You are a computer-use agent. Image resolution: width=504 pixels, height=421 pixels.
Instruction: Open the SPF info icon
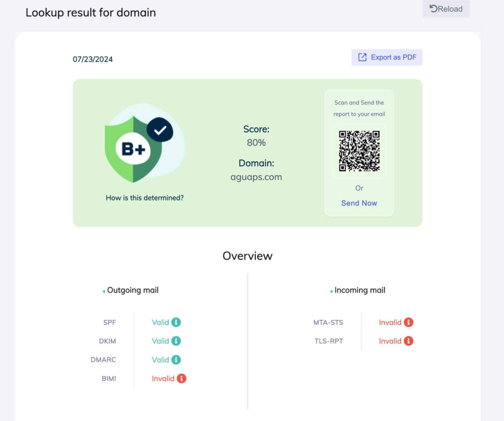coord(176,323)
